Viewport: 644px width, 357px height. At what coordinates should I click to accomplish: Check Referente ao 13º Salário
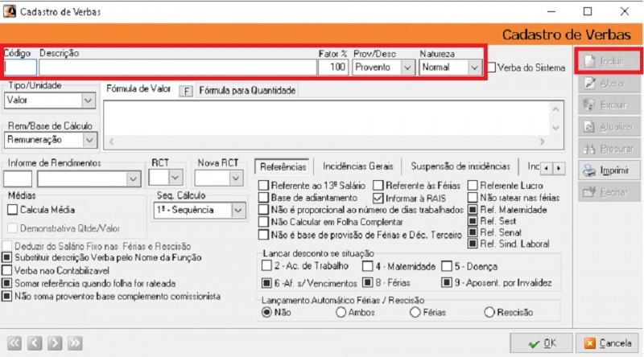click(x=264, y=186)
